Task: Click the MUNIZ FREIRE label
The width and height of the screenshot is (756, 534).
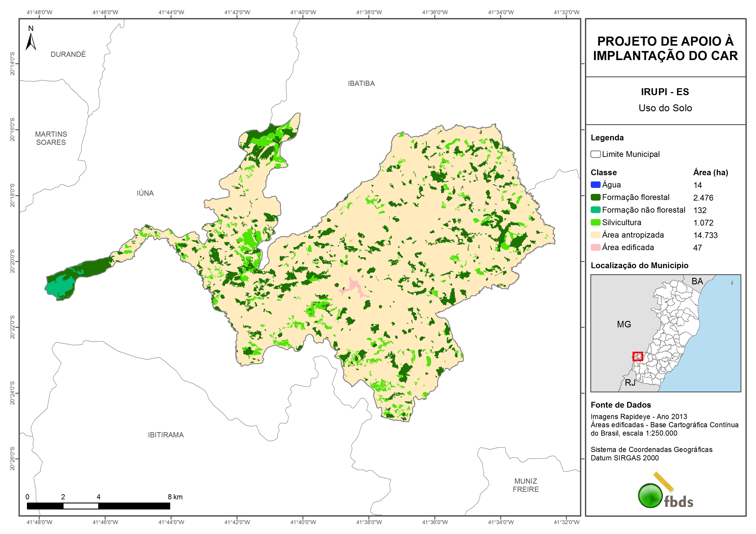Action: click(525, 485)
